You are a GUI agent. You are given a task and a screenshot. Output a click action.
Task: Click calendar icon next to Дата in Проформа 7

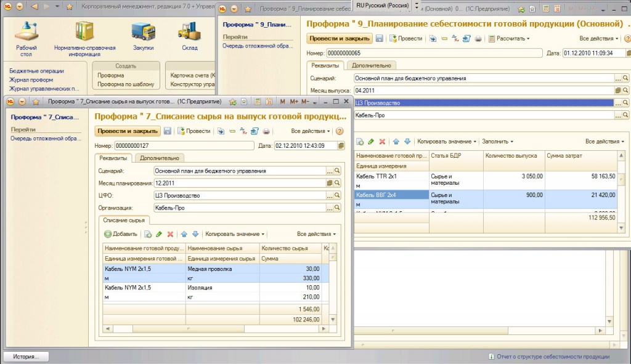[x=341, y=145]
